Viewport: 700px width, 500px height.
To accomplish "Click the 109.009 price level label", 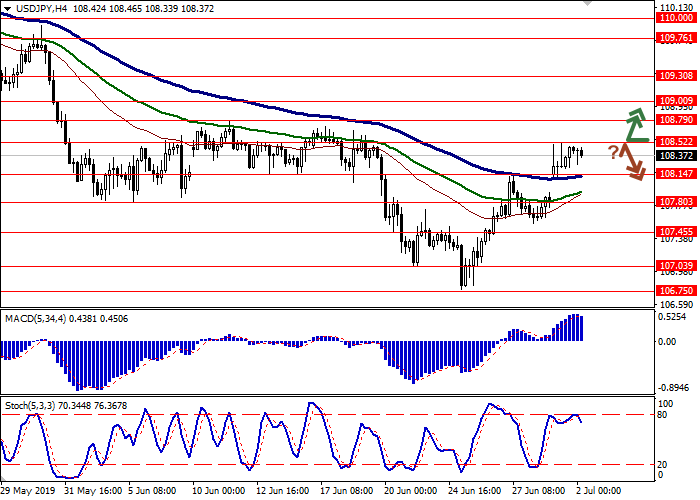I will (675, 101).
